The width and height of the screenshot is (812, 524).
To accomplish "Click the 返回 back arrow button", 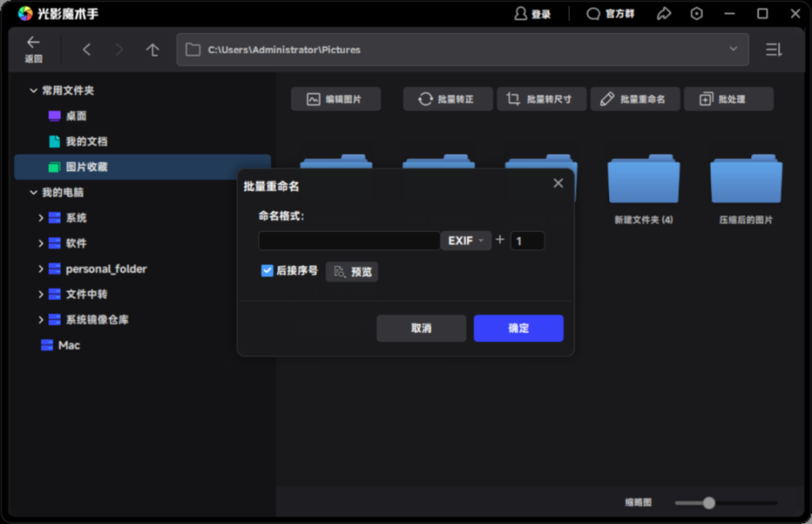I will pyautogui.click(x=34, y=48).
